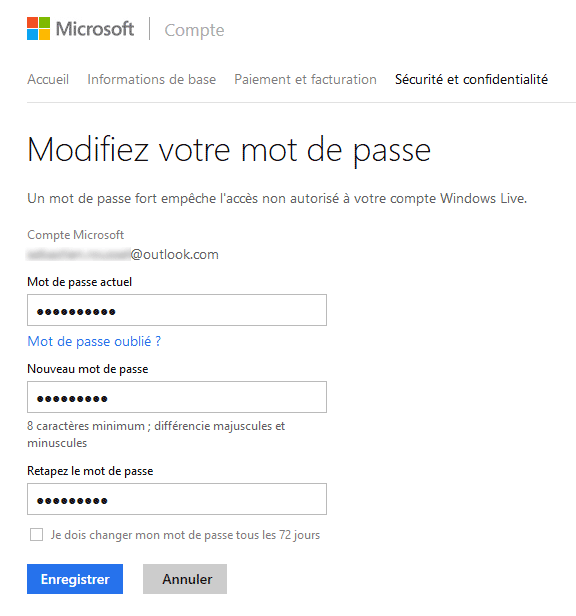Select Sécurité et confidentialité tab
The image size is (576, 616).
(x=471, y=79)
